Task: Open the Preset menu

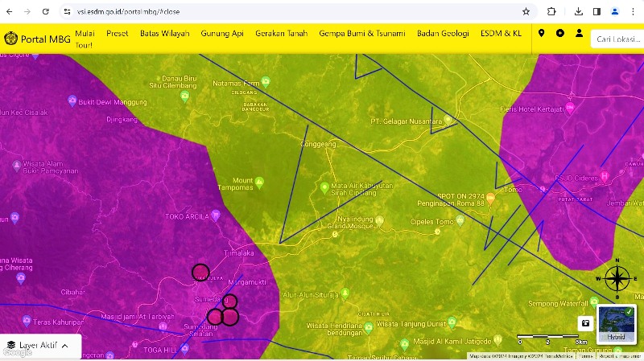Action: point(117,33)
